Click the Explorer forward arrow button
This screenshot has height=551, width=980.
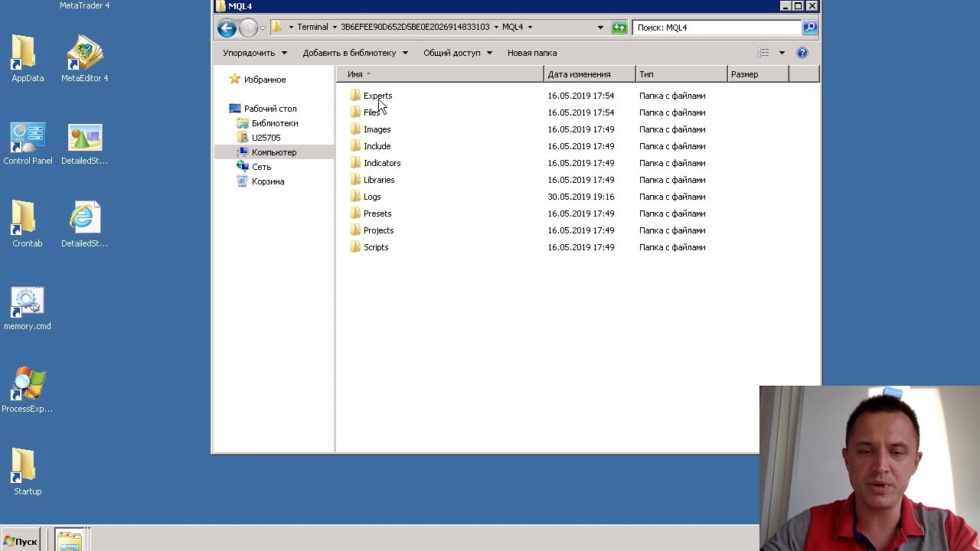click(248, 28)
